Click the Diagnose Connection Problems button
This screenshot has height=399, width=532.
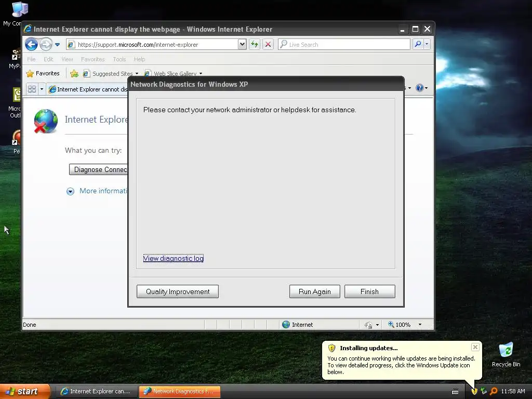(x=98, y=169)
